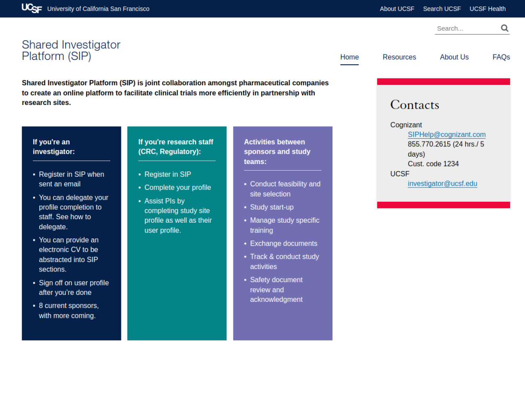525x420 pixels.
Task: Click the Cognizant contact label
Action: pos(406,125)
